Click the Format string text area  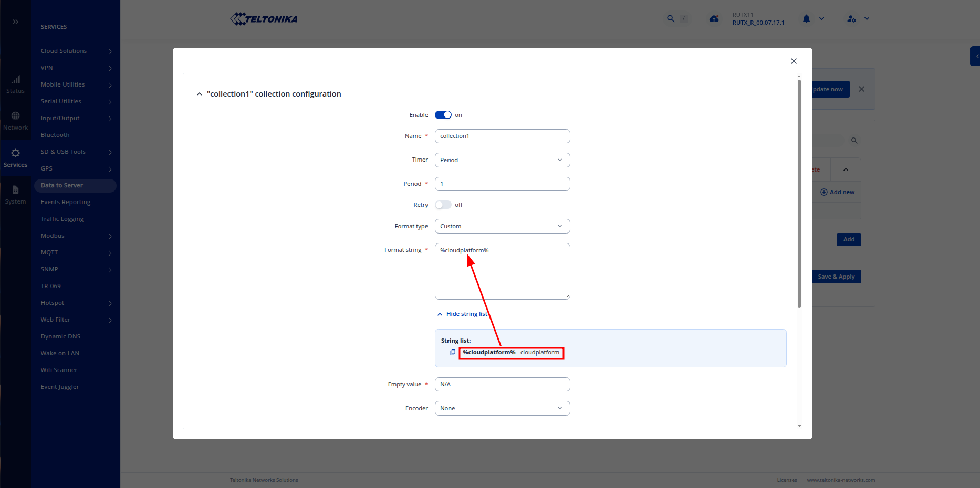coord(502,275)
